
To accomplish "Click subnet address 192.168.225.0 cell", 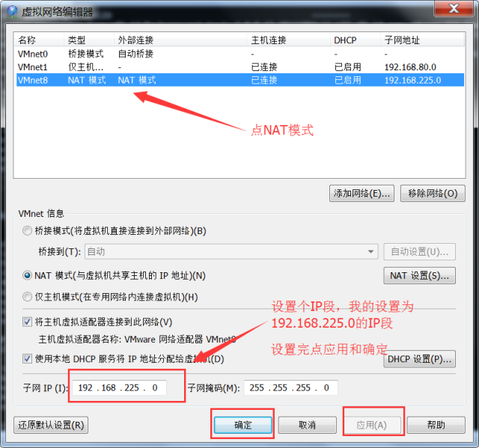I will tap(412, 80).
